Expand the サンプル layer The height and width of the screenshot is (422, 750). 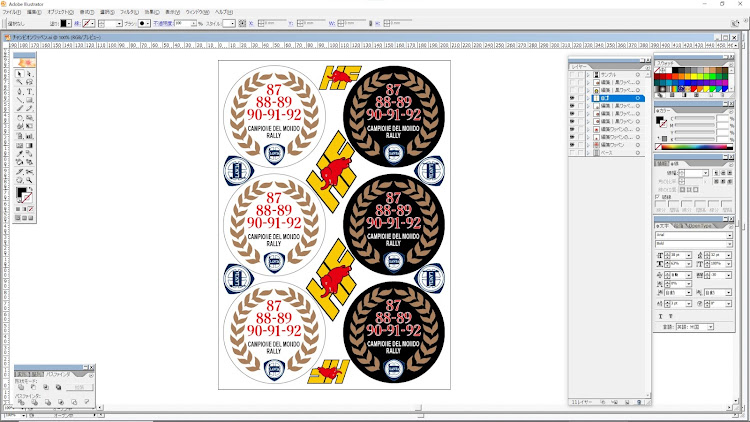pyautogui.click(x=588, y=75)
